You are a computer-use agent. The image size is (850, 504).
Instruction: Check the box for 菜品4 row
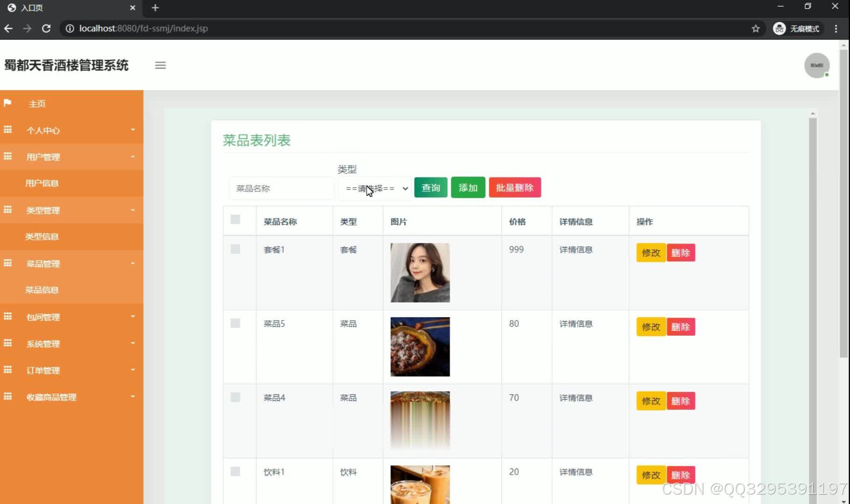click(235, 397)
